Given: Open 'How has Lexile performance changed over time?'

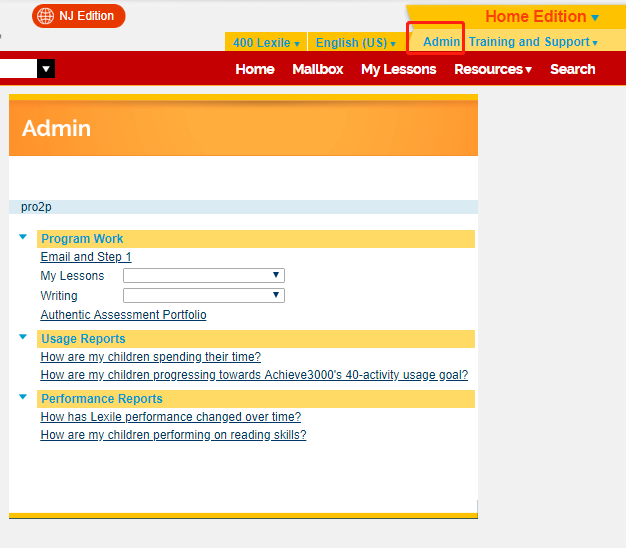Looking at the screenshot, I should point(170,416).
